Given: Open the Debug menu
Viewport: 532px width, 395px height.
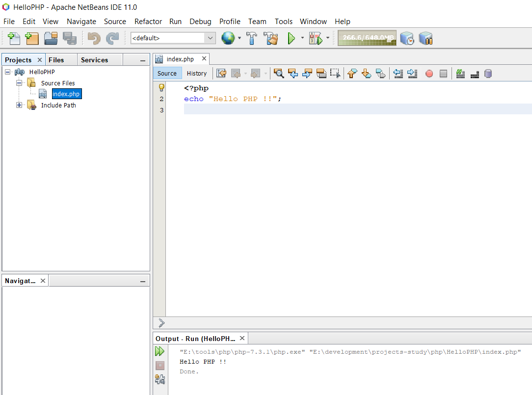Looking at the screenshot, I should 200,22.
